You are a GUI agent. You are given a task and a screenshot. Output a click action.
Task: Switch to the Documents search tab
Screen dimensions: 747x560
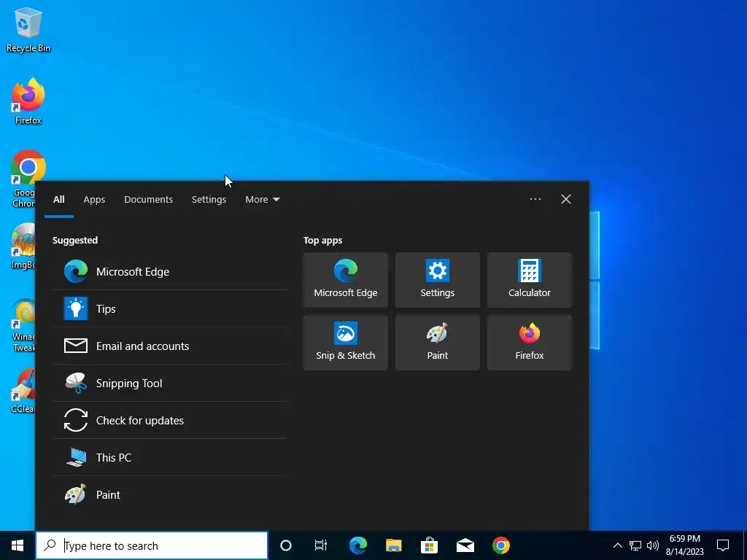tap(148, 199)
